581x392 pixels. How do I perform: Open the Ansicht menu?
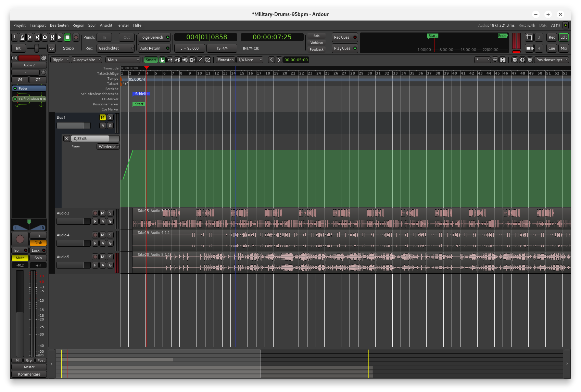point(106,25)
